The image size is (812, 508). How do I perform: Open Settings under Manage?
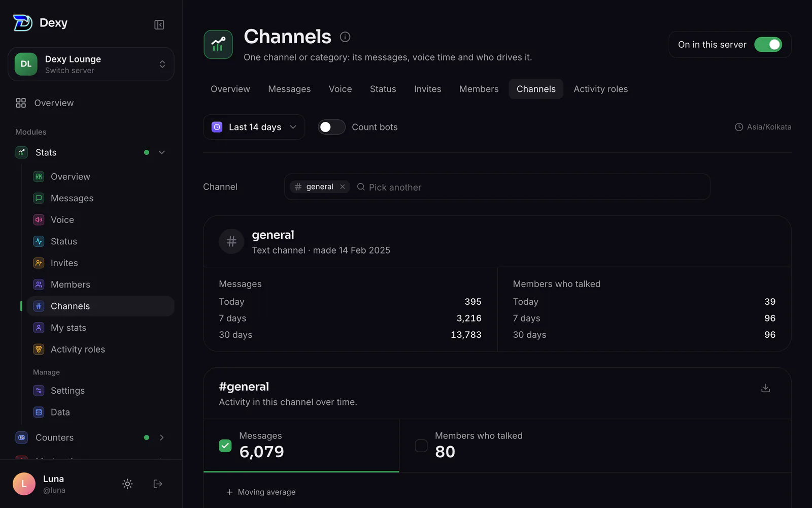100,391
